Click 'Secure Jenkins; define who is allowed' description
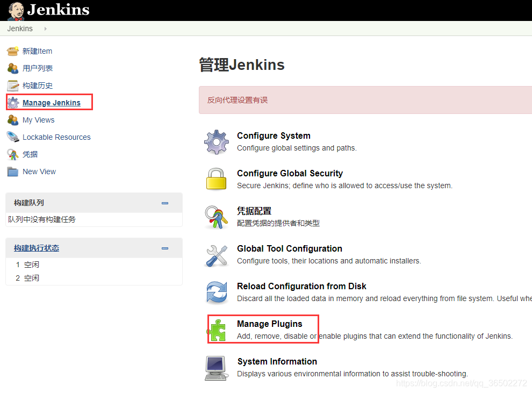Image resolution: width=532 pixels, height=393 pixels. click(x=344, y=185)
